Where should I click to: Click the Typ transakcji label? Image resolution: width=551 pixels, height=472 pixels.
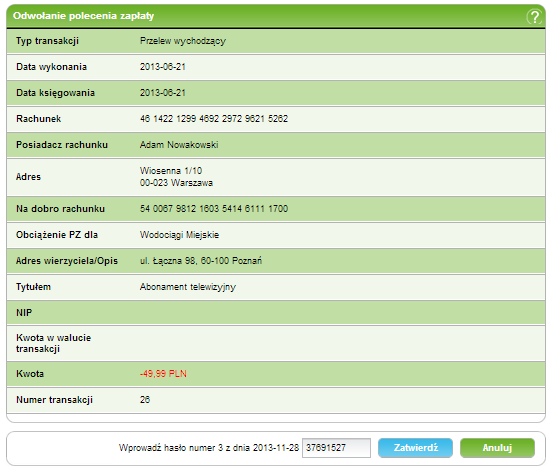47,41
